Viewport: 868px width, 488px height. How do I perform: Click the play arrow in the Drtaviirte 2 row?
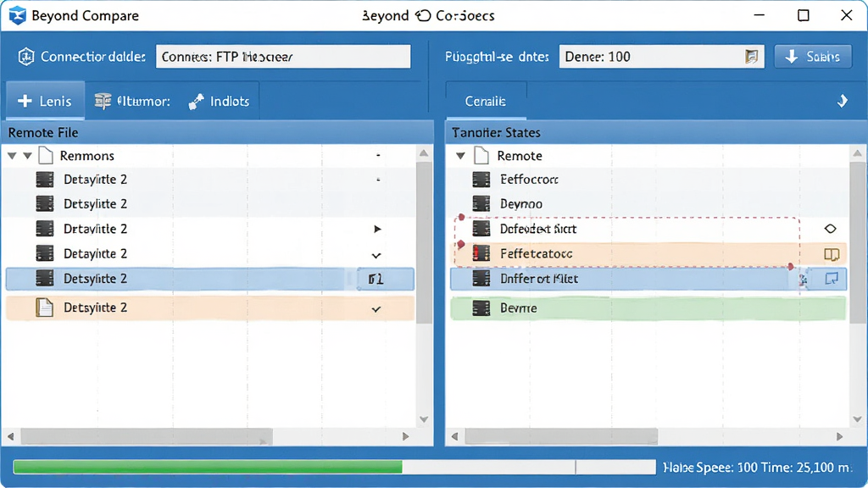click(377, 229)
